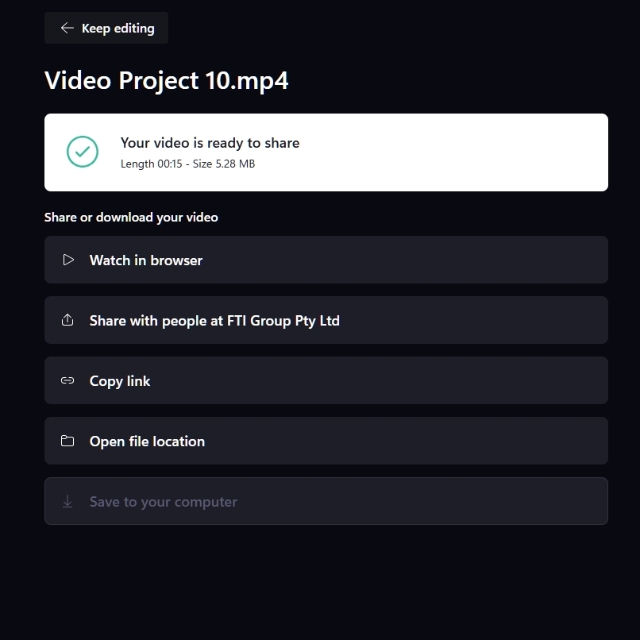Select Save to your computer option

click(326, 501)
